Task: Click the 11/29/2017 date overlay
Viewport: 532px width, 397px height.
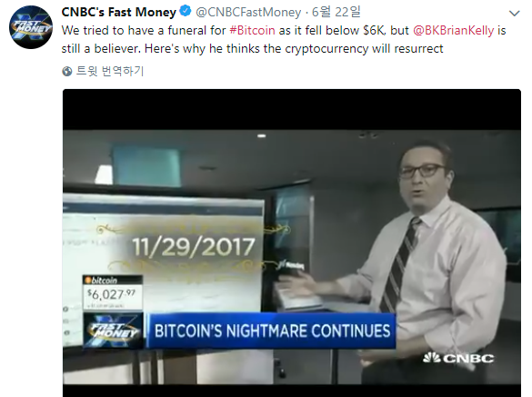Action: click(x=194, y=247)
